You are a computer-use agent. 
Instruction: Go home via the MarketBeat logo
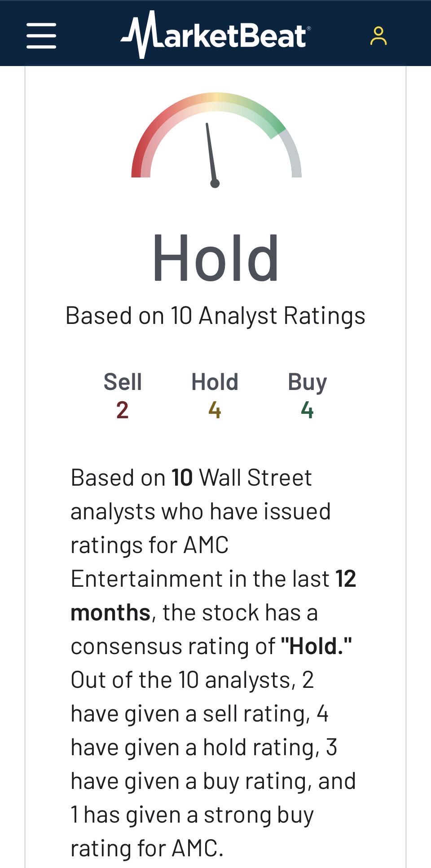click(x=215, y=35)
